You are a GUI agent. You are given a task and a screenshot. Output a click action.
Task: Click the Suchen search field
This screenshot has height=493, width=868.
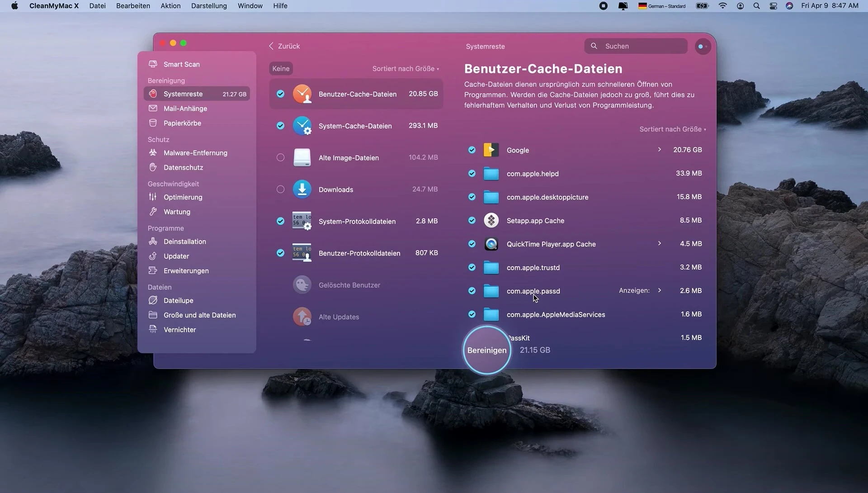click(636, 46)
